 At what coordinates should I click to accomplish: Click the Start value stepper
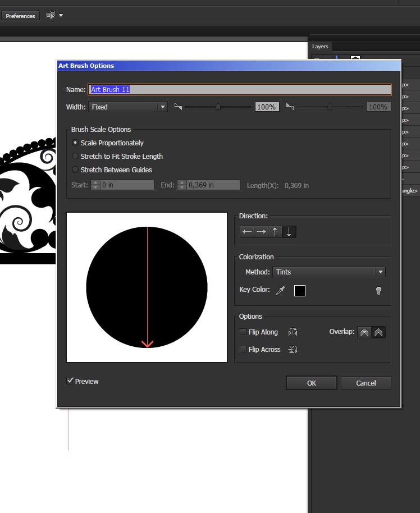tap(95, 185)
